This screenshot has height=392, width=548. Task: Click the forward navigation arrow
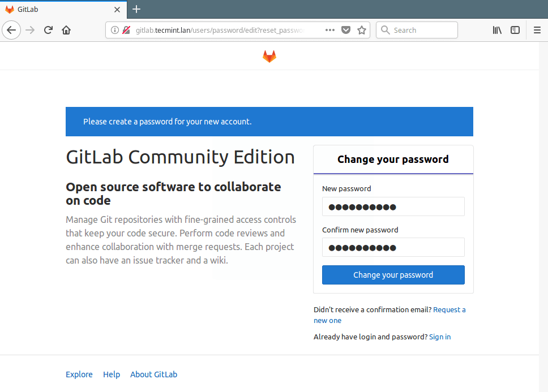(x=30, y=30)
